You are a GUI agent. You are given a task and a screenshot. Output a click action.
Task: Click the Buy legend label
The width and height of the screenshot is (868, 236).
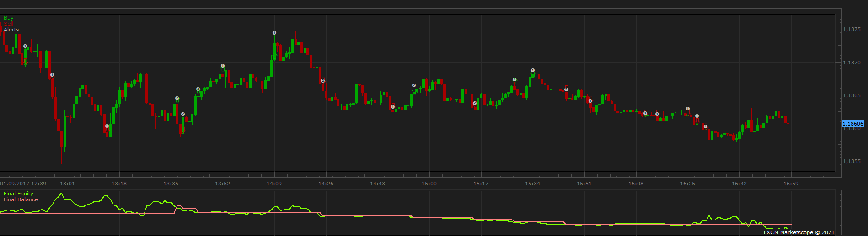(9, 18)
